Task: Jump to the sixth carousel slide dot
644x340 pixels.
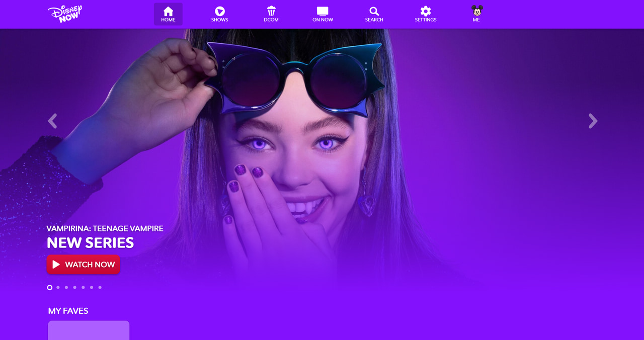Action: pyautogui.click(x=92, y=288)
